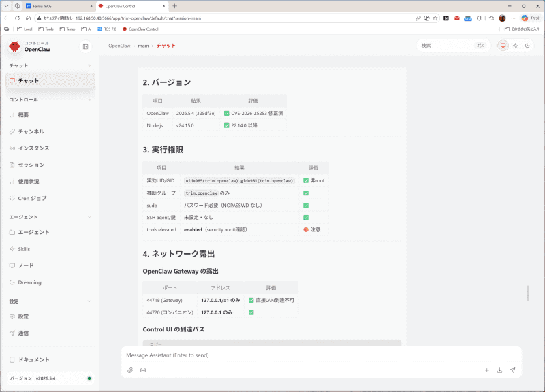Click the password key icon in address bar

418,18
